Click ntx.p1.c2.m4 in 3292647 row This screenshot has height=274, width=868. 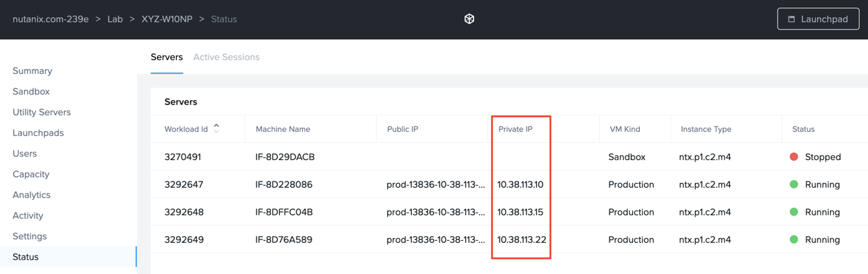coord(705,184)
